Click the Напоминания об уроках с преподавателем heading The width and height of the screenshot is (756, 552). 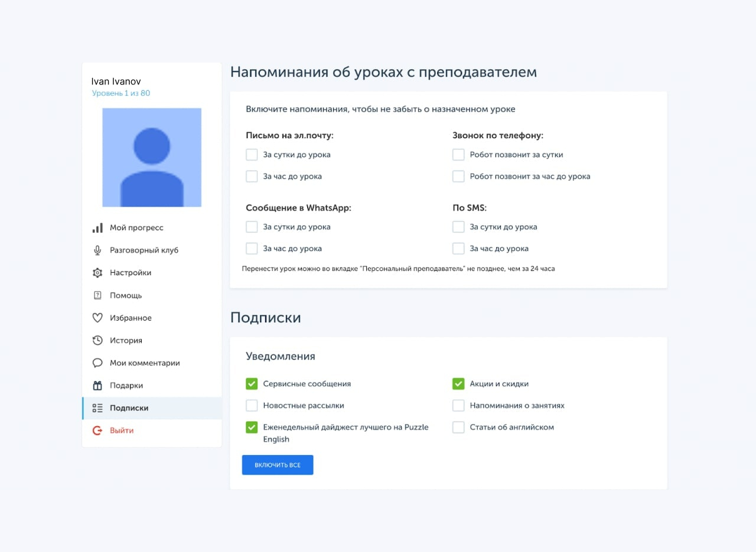384,72
